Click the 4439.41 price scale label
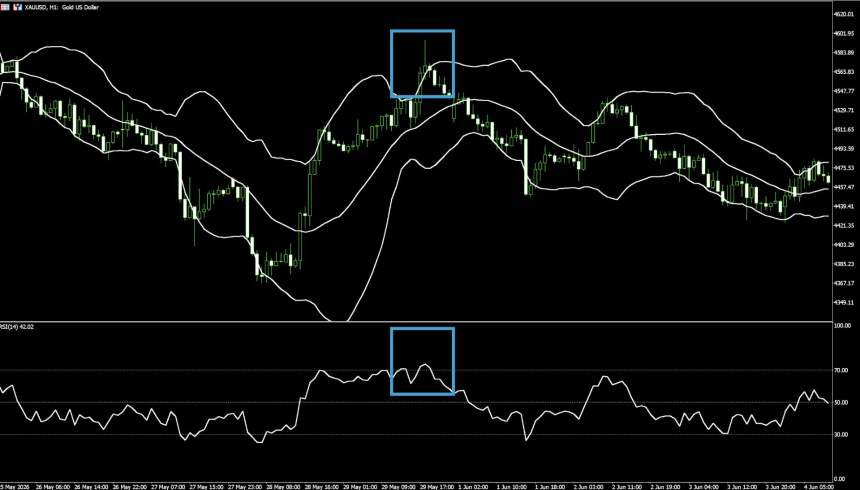The height and width of the screenshot is (490, 860). (x=844, y=206)
